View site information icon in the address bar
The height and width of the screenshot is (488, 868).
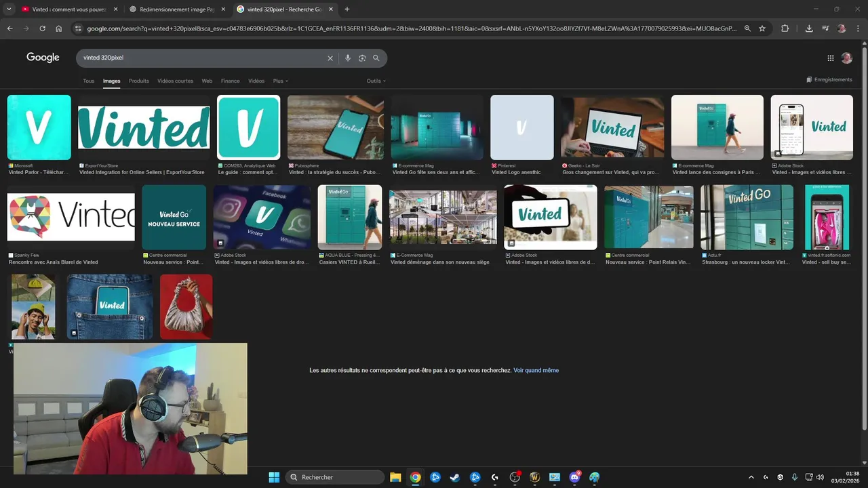pos(78,28)
